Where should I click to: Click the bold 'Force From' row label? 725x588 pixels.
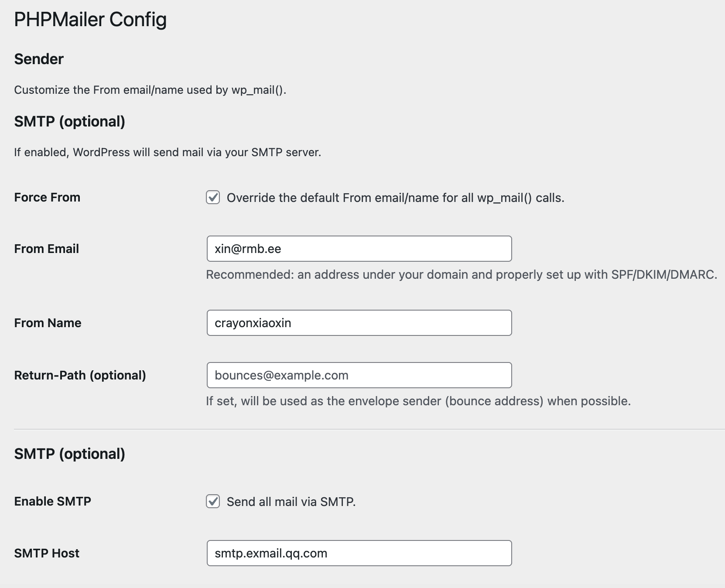pos(47,198)
